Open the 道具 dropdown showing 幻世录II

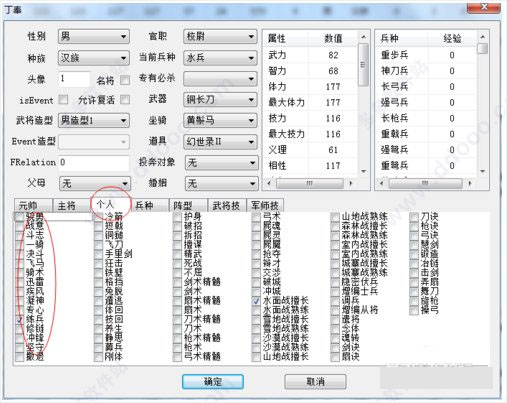220,142
